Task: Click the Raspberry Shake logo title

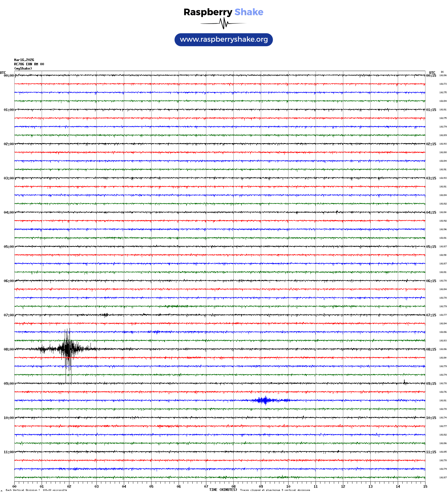Action: point(223,12)
